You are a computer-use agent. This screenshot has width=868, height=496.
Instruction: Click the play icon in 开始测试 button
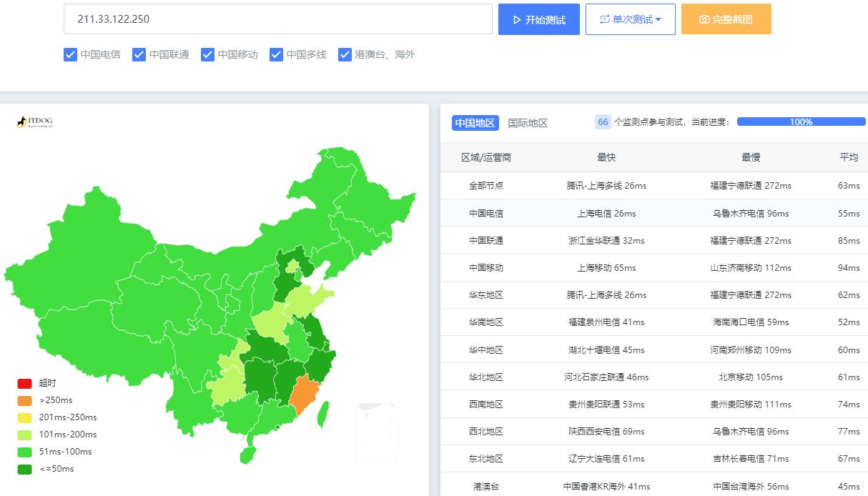point(517,19)
